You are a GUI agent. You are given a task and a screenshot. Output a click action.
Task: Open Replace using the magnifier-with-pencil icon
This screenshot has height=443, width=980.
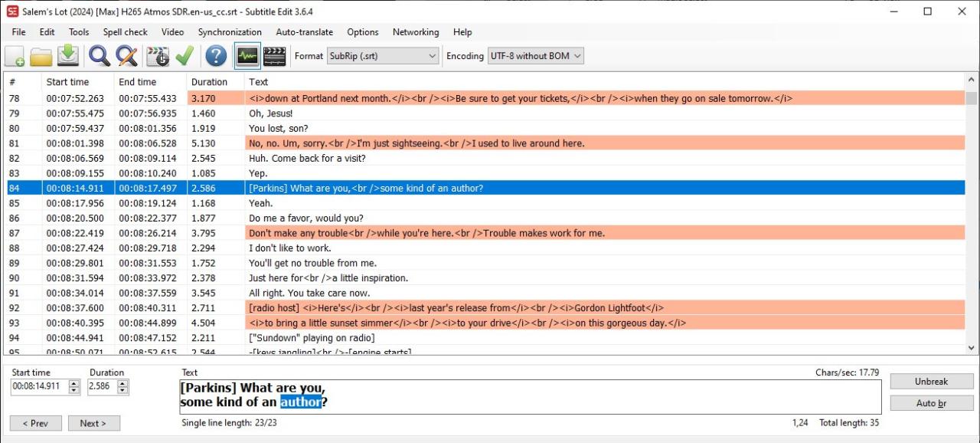pos(126,56)
